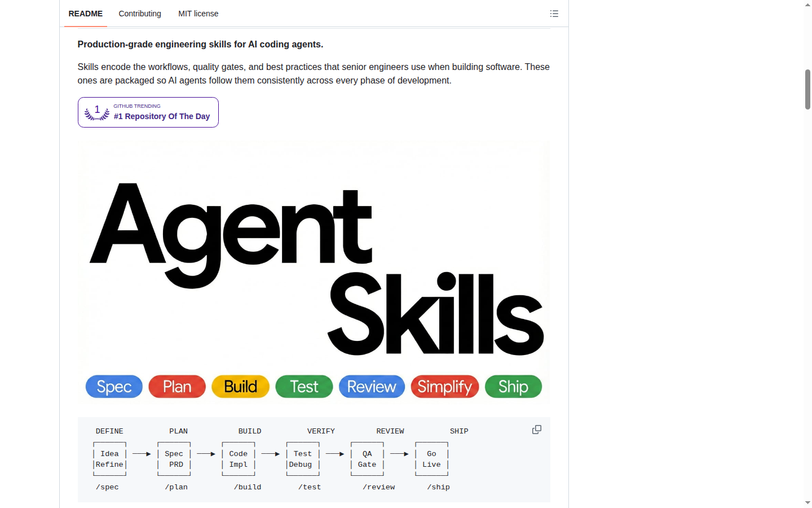Screen dimensions: 812x508
Task: Click the REVIEW heading in code block
Action: (390, 431)
